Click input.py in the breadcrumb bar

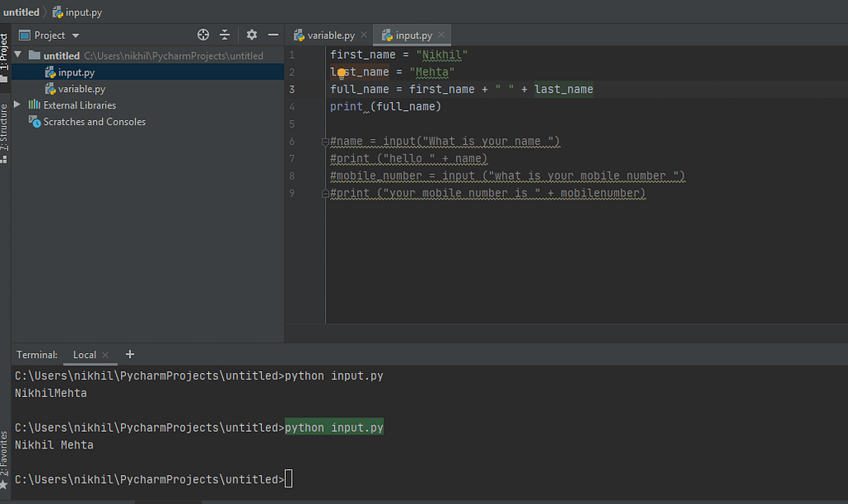[77, 12]
